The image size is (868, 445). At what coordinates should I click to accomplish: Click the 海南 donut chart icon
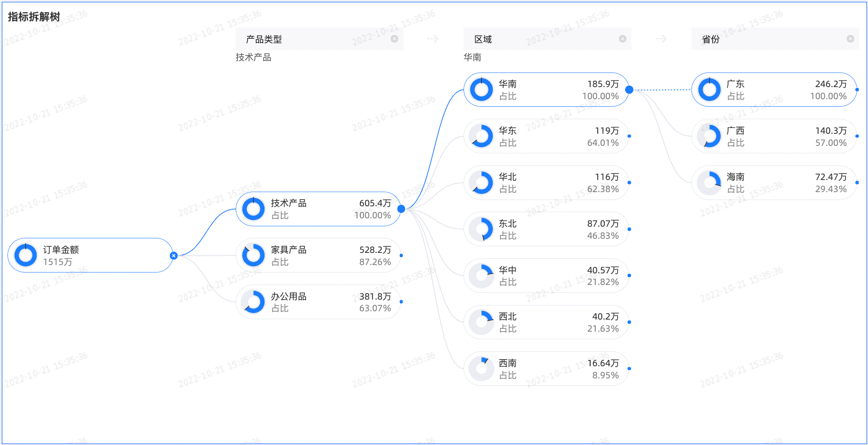tap(709, 182)
